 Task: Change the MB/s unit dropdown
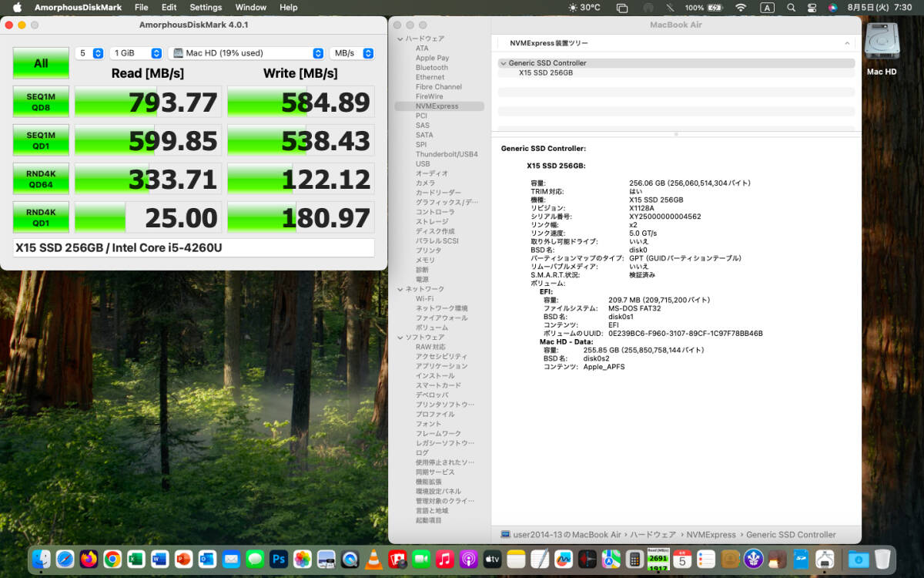pos(352,53)
